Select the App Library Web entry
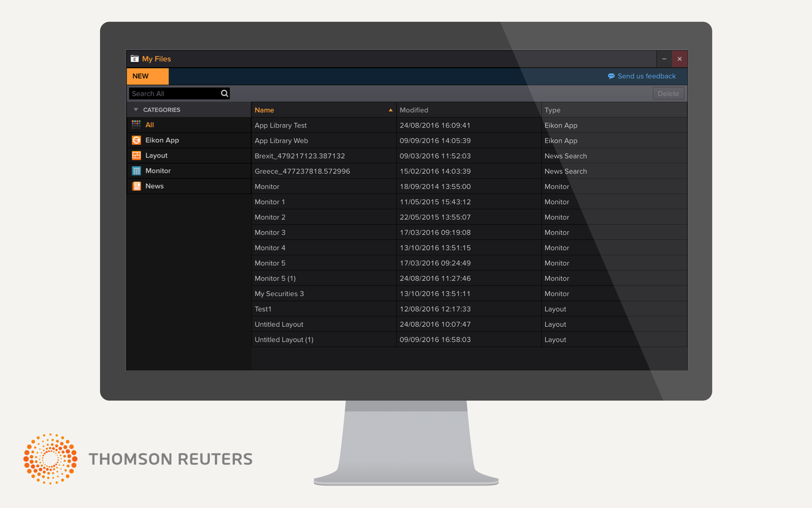This screenshot has width=812, height=508. pos(281,140)
